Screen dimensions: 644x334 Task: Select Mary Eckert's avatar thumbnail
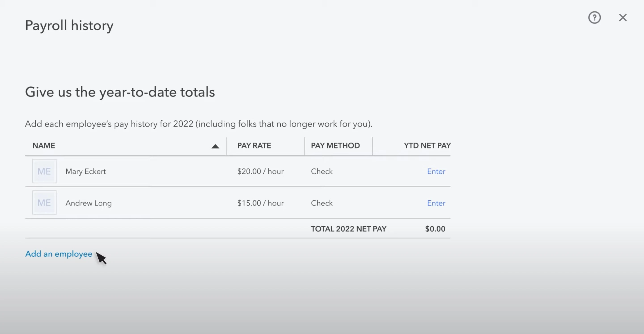point(44,171)
